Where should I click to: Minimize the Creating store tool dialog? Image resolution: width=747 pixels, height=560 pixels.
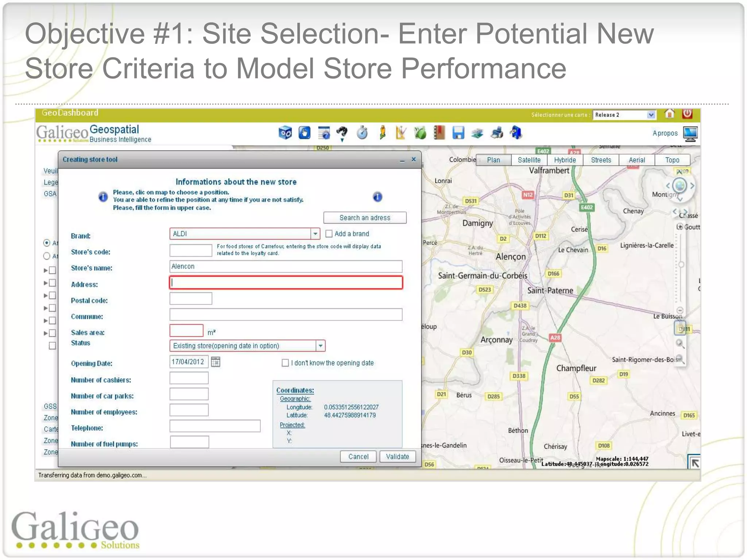(x=402, y=160)
